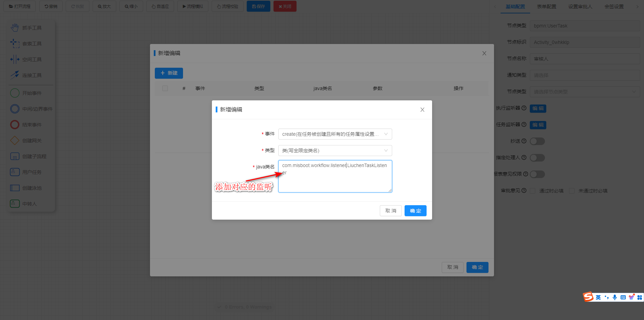Switch to the 表单配置 tab
Image resolution: width=644 pixels, height=320 pixels.
pos(546,7)
